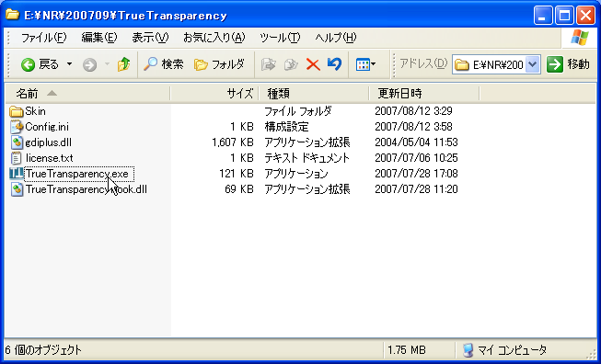Click the address bar folder icon
The image size is (601, 364).
pos(462,64)
